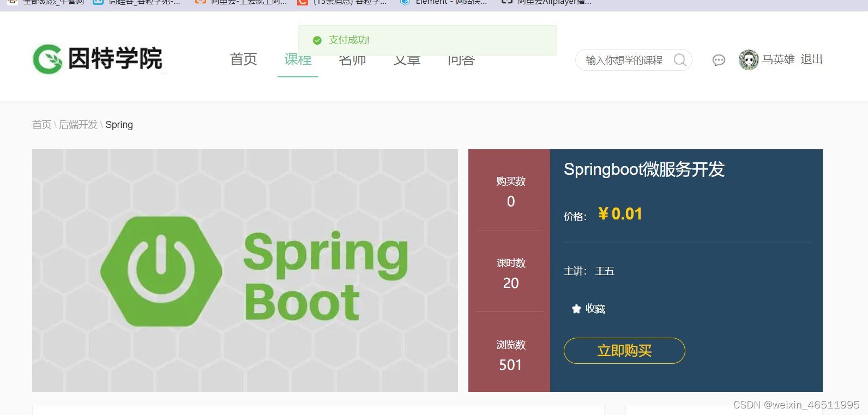Open the 名师 navigation item
The image size is (868, 415).
(x=352, y=60)
